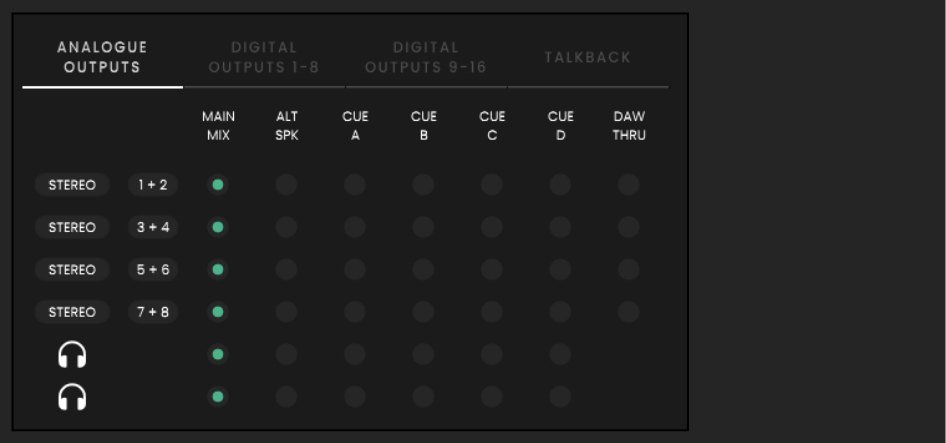Route outputs 3 + 4 to CUE A

[355, 227]
